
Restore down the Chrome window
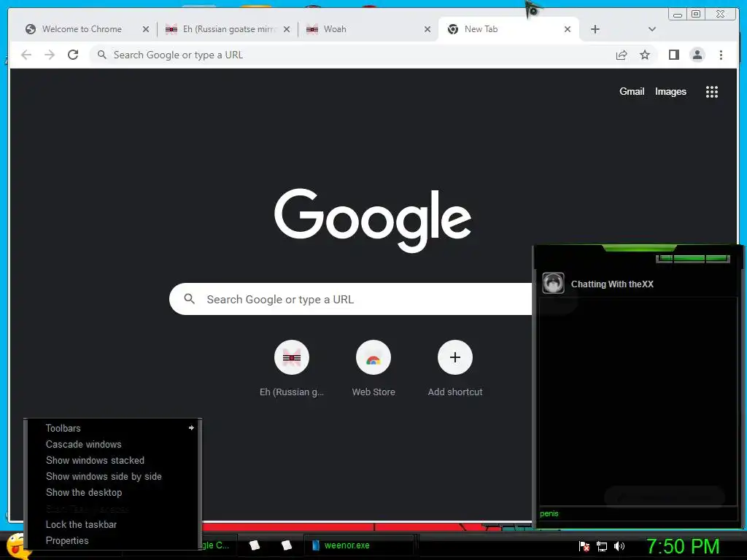tap(695, 14)
